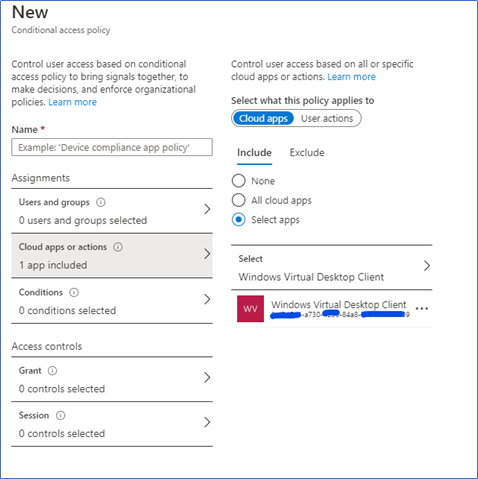Pick the Select apps radio button
Screen dimensions: 478x479
(x=239, y=220)
